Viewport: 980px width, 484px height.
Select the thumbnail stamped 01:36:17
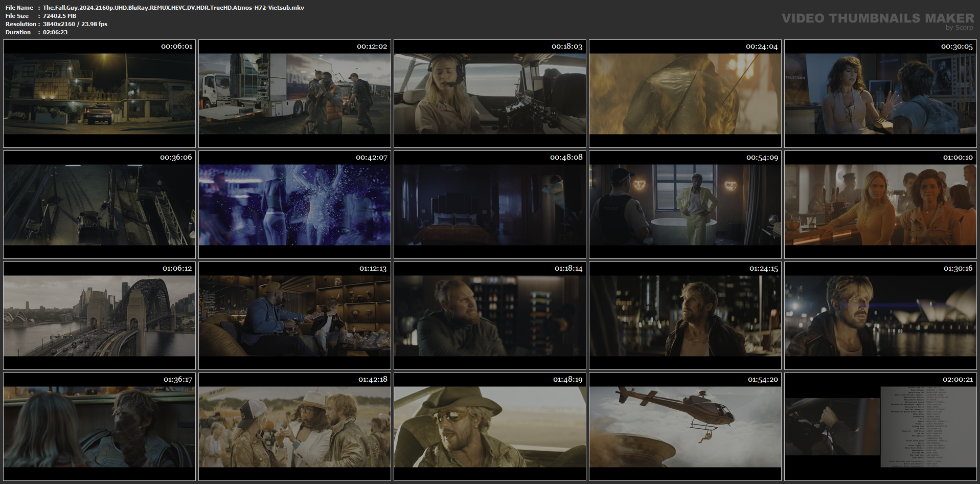click(x=99, y=427)
